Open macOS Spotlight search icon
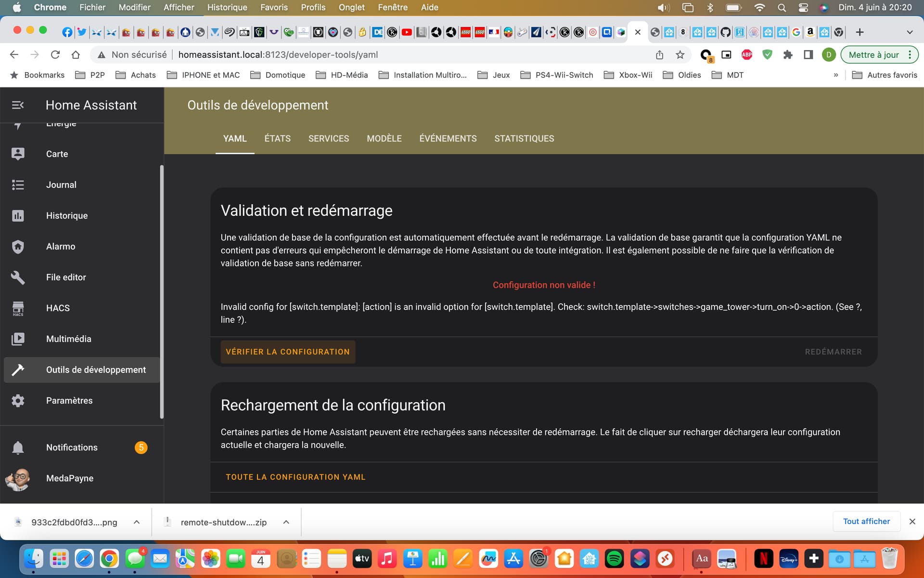The image size is (924, 578). coord(782,8)
